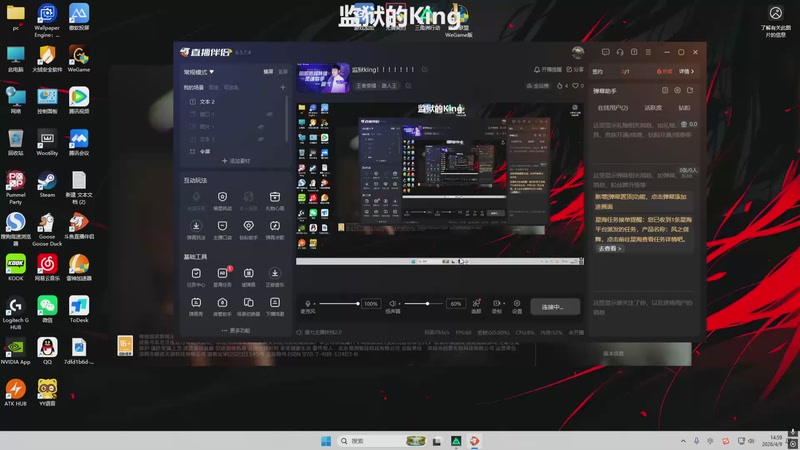This screenshot has height=450, width=800.
Task: Open QQ desktop shortcut
Action: point(47,351)
